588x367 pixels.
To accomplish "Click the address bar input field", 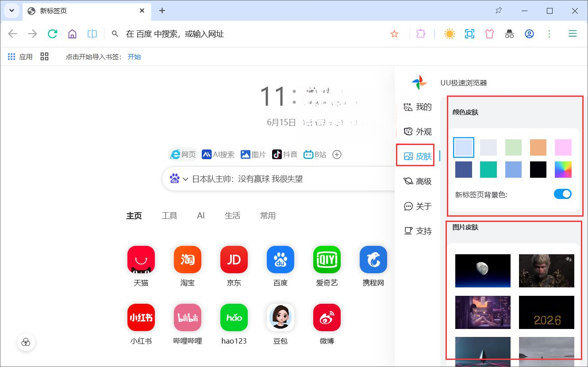I will tap(248, 34).
